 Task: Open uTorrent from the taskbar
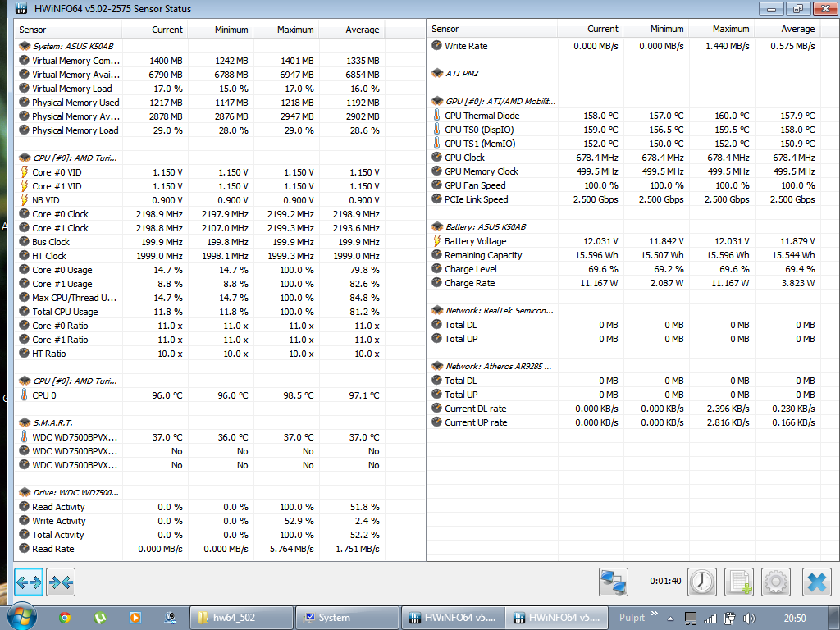99,618
